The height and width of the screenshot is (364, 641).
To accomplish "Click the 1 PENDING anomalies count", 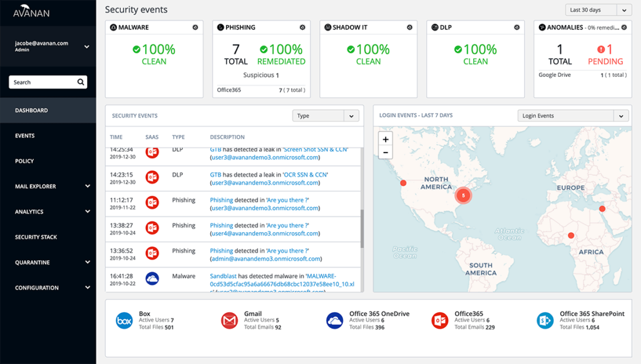I will (605, 55).
